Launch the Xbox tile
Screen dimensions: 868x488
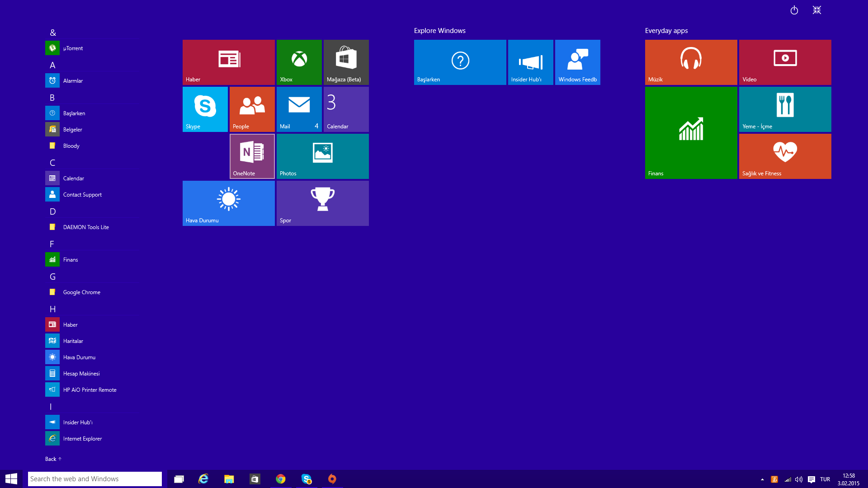coord(299,62)
